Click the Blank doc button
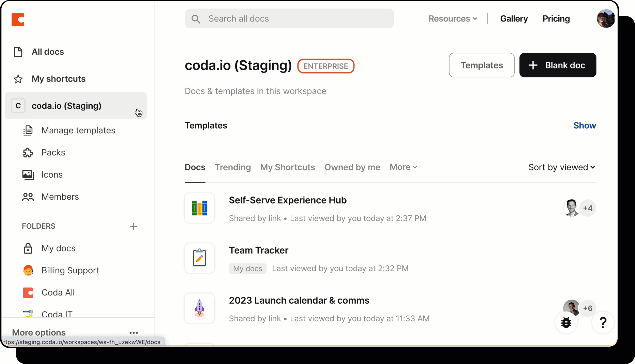Image resolution: width=635 pixels, height=364 pixels. coord(557,65)
